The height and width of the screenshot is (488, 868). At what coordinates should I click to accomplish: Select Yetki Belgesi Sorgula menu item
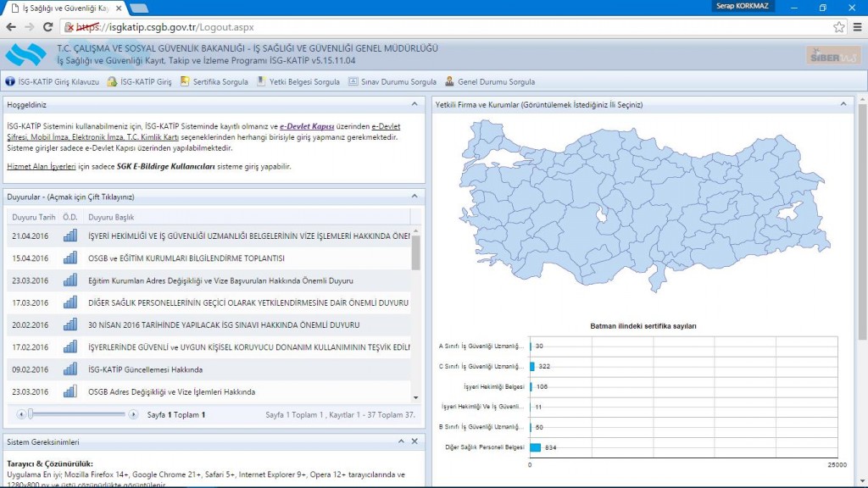(298, 81)
